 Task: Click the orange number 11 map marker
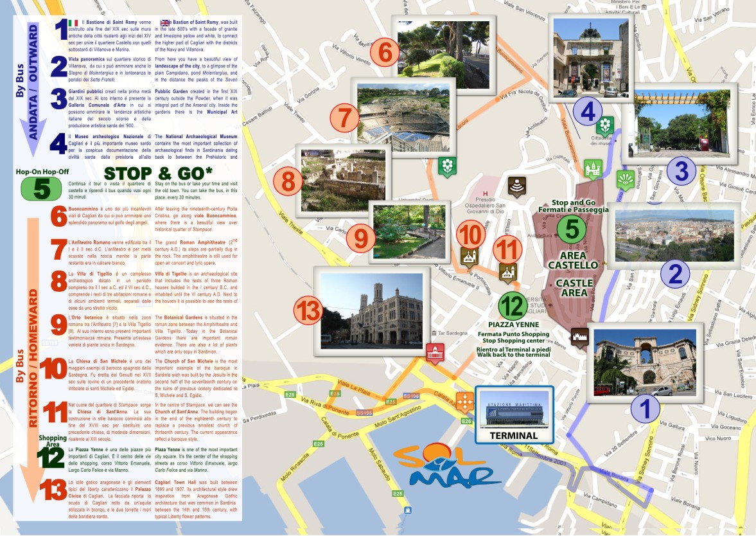click(507, 250)
